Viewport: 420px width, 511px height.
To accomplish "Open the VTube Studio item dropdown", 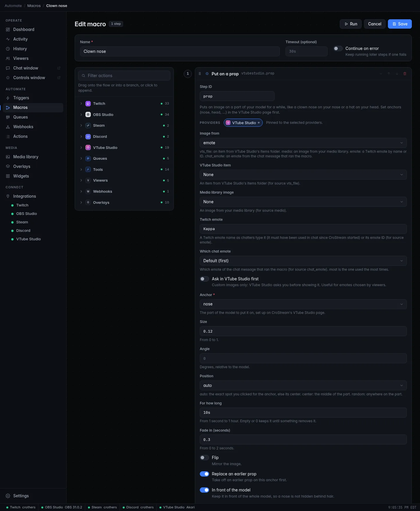I will click(303, 175).
